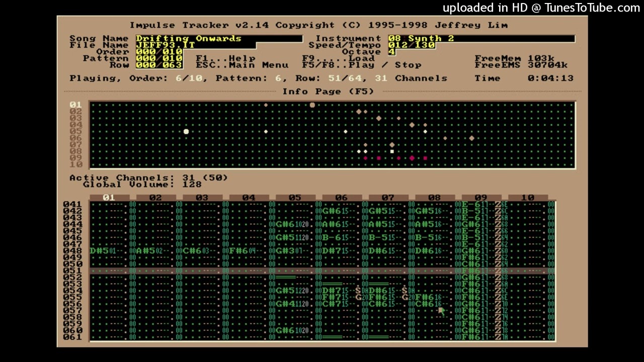The height and width of the screenshot is (362, 644).
Task: Click highlighted row number 051
Action: point(72,270)
